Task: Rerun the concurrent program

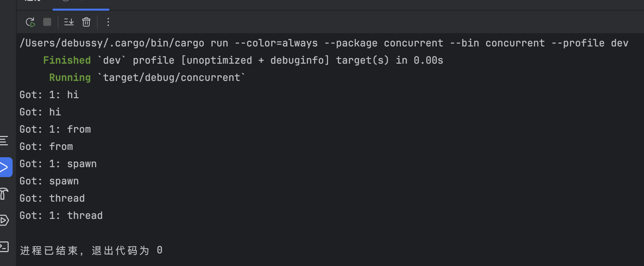Action: (x=30, y=22)
